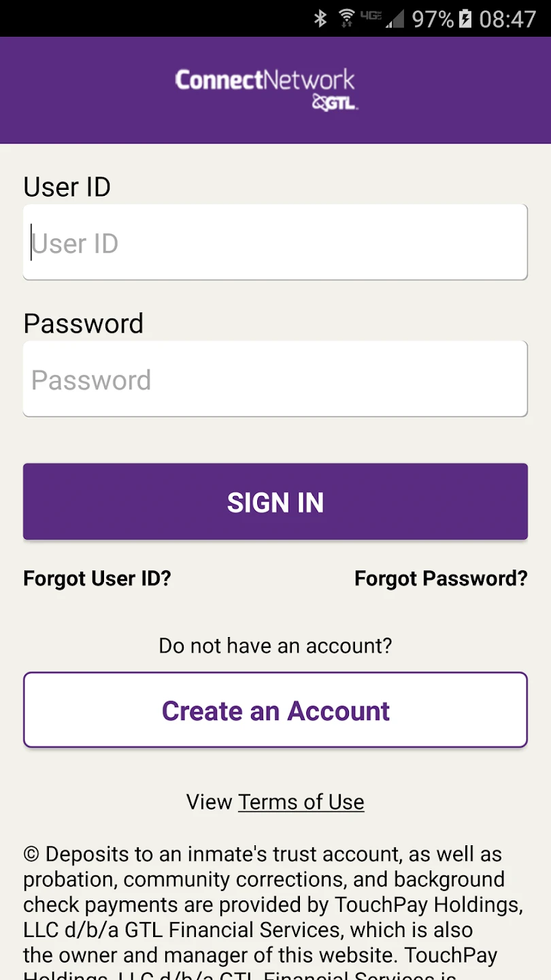Screen dimensions: 551x980
Task: Open the Terms of Use link
Action: point(301,802)
